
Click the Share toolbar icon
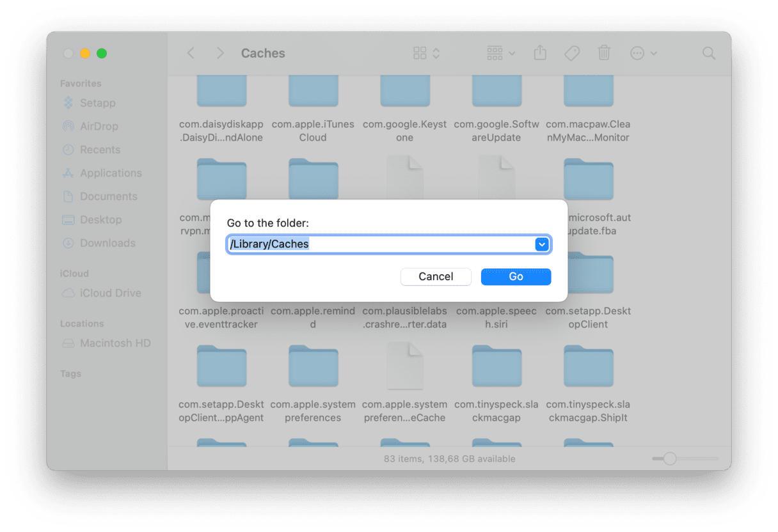pos(540,53)
